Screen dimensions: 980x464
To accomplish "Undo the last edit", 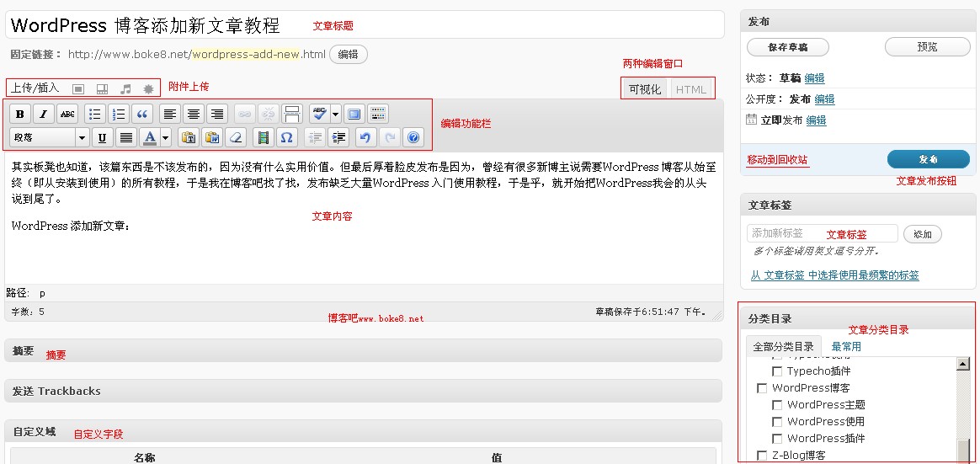I will [x=365, y=137].
